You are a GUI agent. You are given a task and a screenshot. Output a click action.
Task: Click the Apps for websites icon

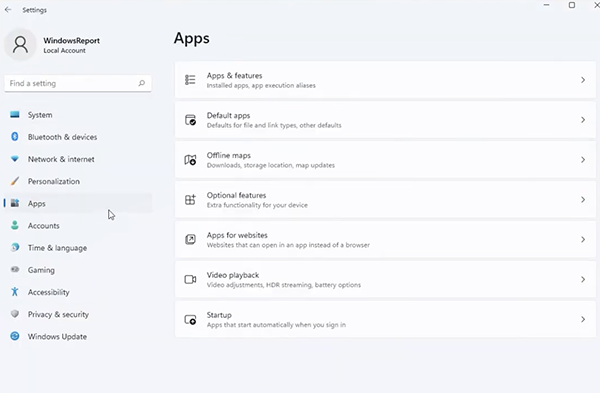[x=190, y=239]
